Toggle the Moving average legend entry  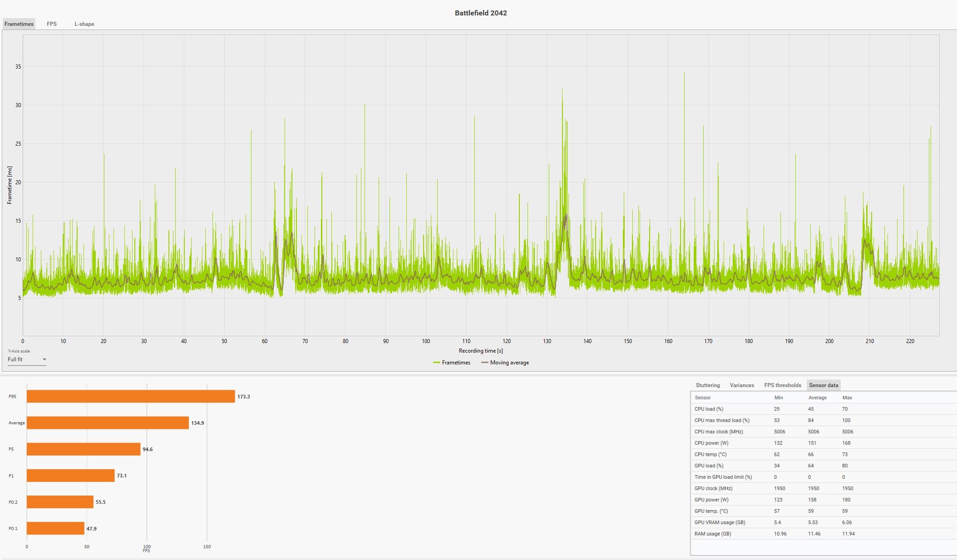click(505, 363)
